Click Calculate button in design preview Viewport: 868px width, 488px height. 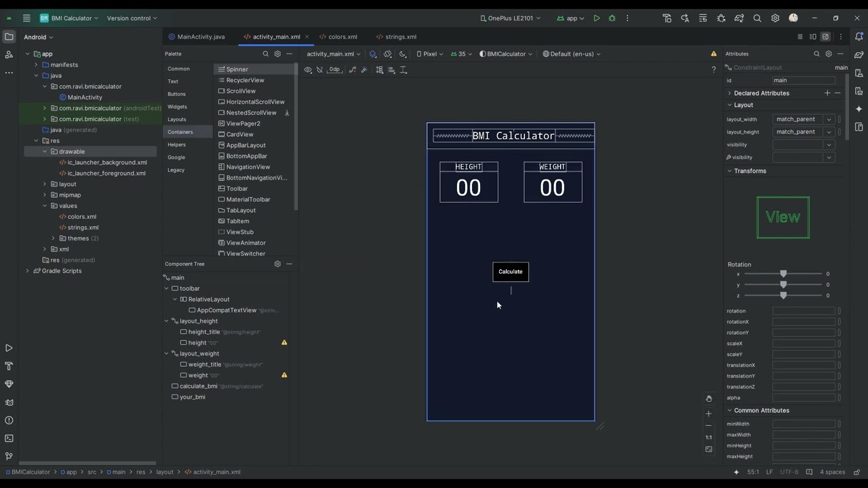(511, 272)
